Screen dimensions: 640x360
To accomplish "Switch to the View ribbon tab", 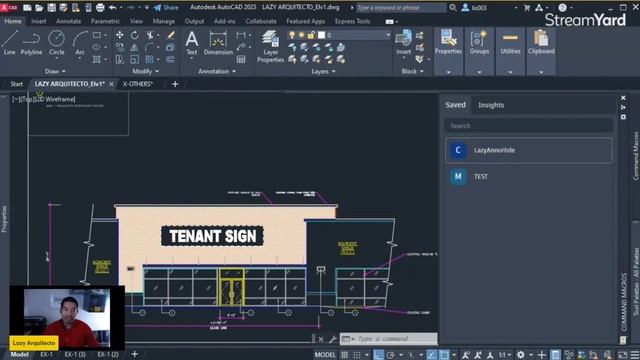I will pos(136,21).
